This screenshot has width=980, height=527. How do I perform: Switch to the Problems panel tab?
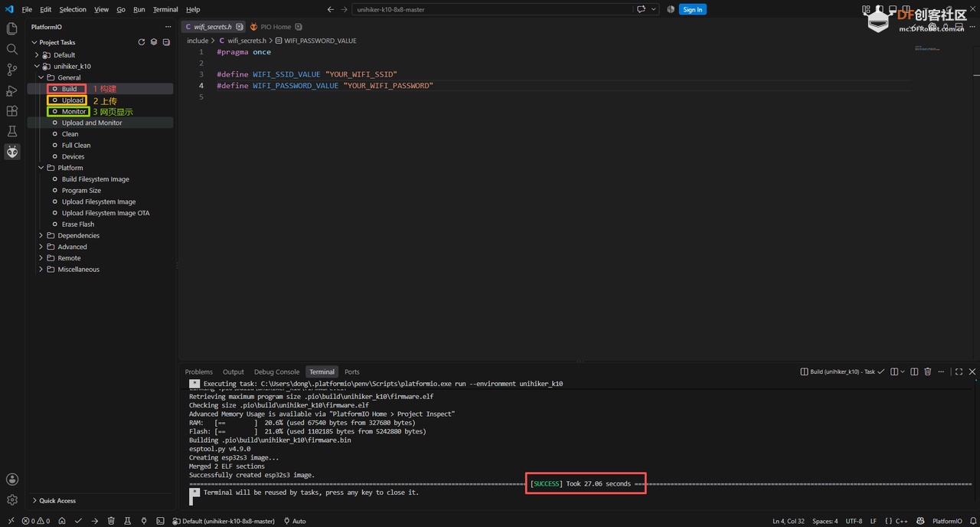(x=198, y=372)
